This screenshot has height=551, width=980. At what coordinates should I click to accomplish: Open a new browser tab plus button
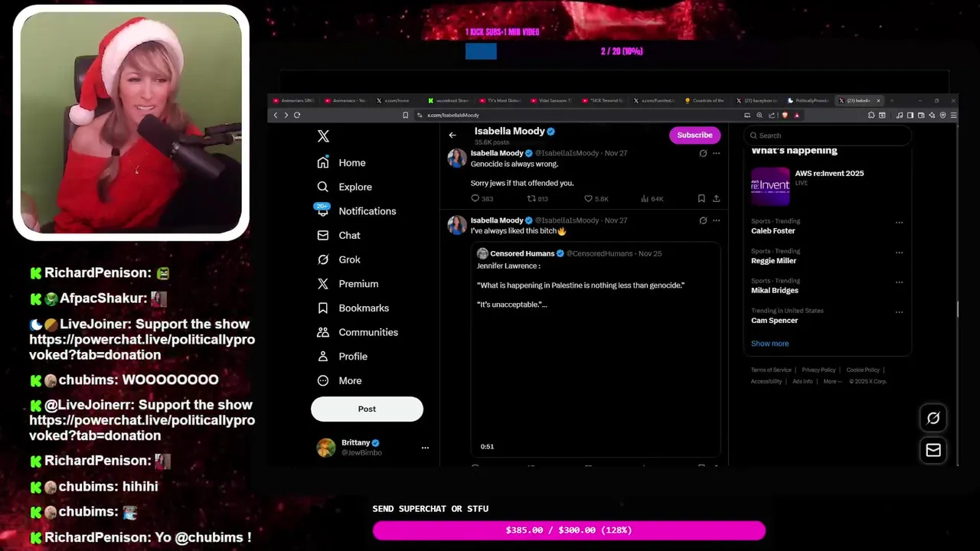pos(891,100)
